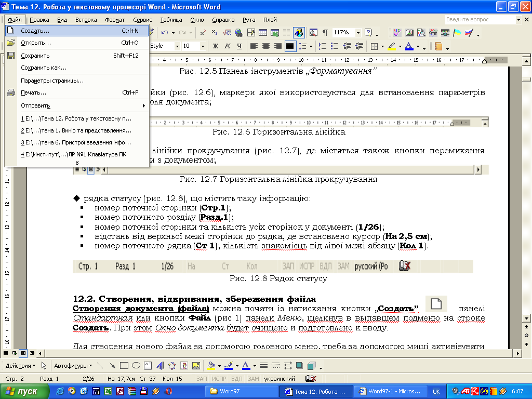Click the Ukrainian flag icon in Ruta toolbar

[457, 33]
